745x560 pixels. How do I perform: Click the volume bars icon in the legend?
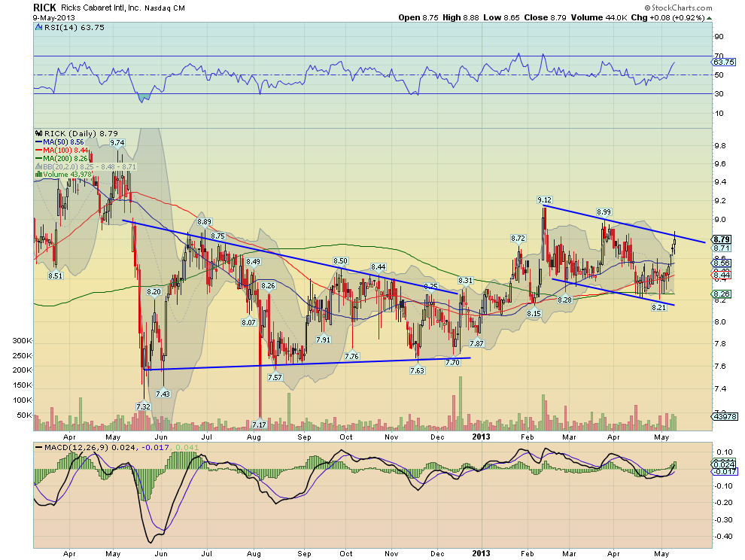(39, 175)
